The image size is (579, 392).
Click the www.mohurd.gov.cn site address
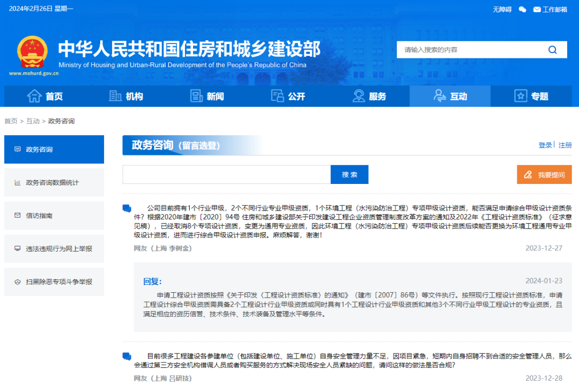pyautogui.click(x=34, y=73)
